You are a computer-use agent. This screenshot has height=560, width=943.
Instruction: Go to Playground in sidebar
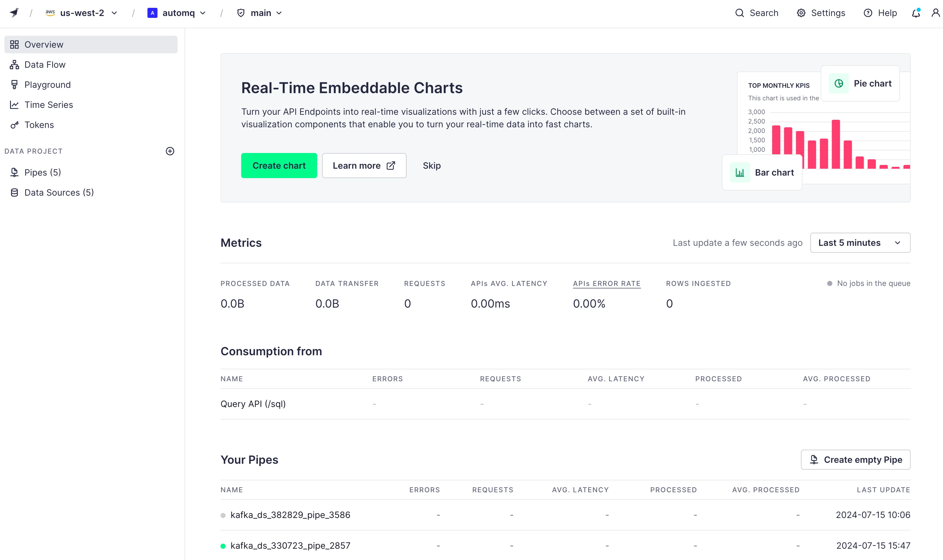coord(48,85)
